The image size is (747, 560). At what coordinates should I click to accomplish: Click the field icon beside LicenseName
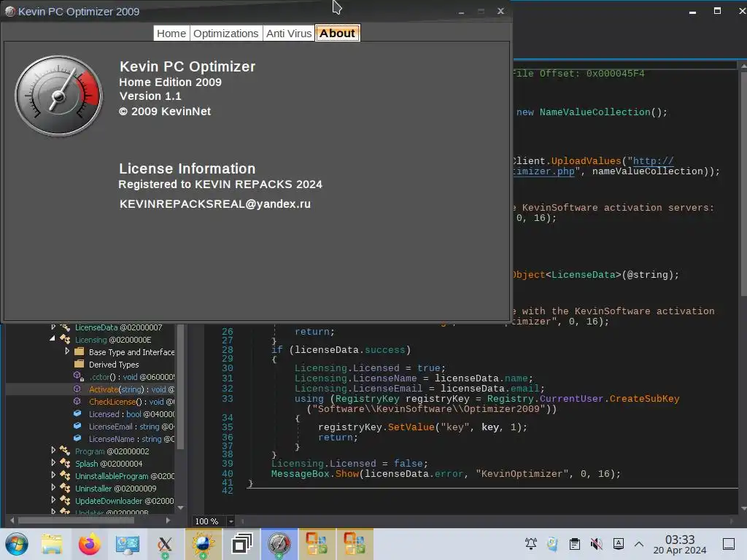click(77, 438)
